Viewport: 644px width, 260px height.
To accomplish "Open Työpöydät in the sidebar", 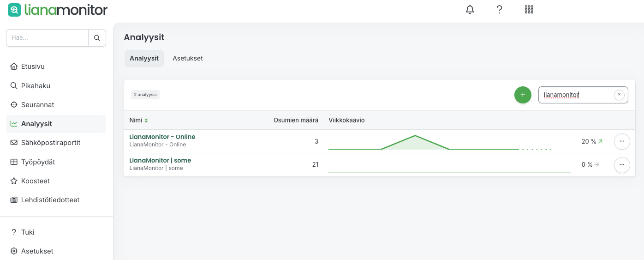I will point(56,162).
